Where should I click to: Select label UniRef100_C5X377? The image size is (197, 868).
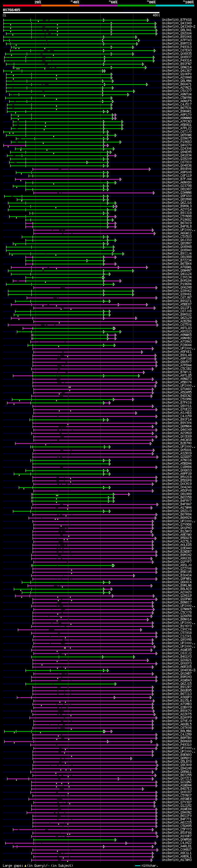(x=177, y=91)
